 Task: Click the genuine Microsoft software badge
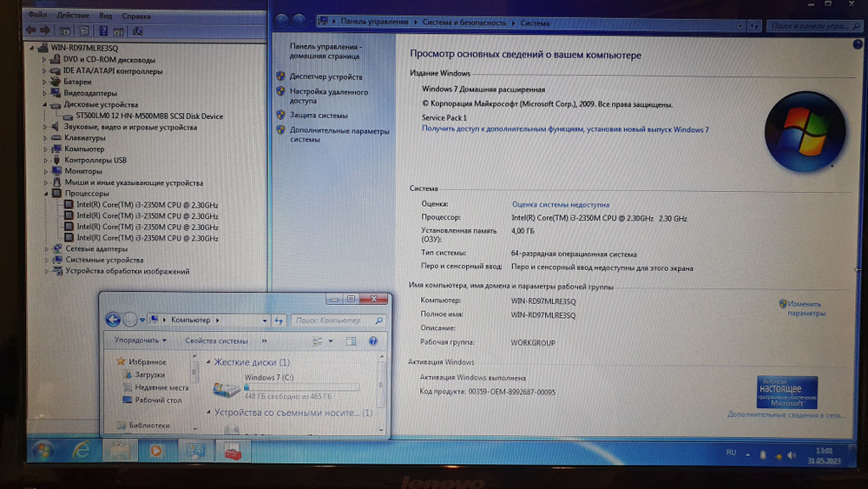(x=786, y=392)
